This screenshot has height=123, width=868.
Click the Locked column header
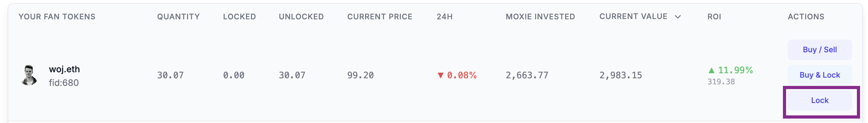tap(239, 17)
